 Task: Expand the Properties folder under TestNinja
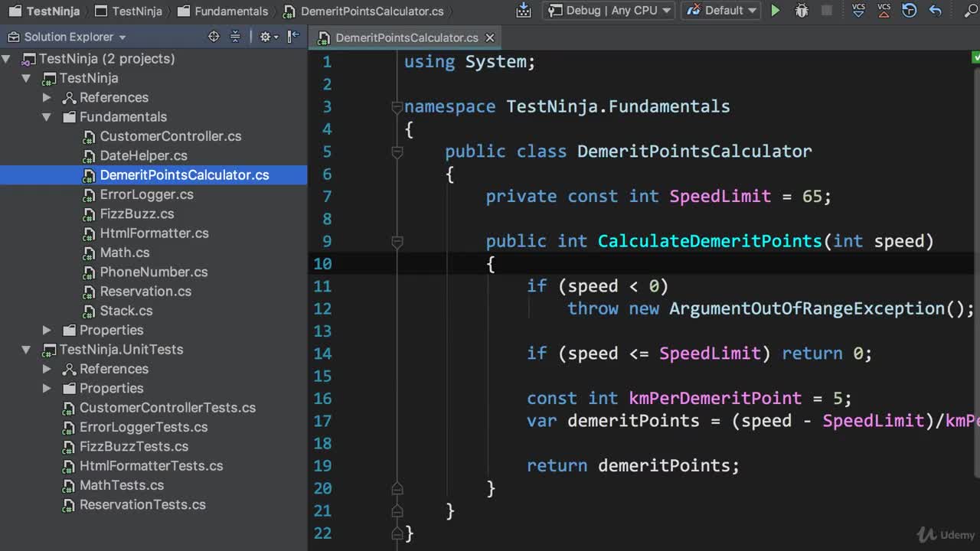point(47,330)
